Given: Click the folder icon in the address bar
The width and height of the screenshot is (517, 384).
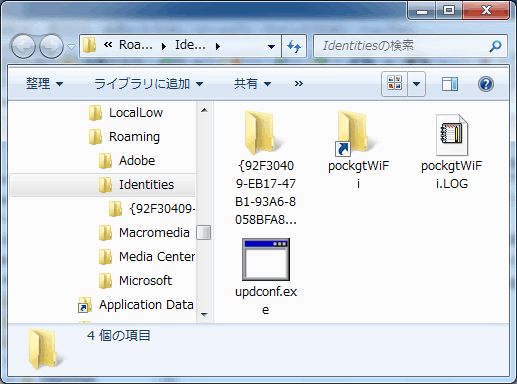Looking at the screenshot, I should click(89, 45).
